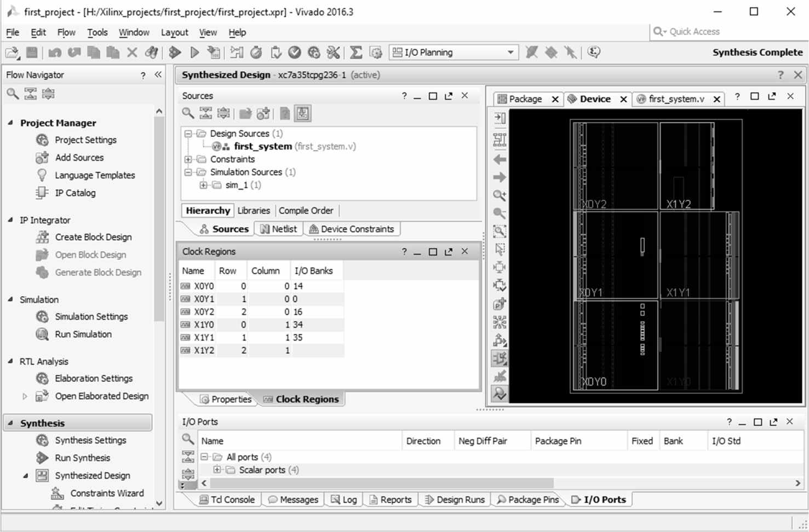The height and width of the screenshot is (532, 809).
Task: Click the Zoom In icon in Device view
Action: [x=500, y=195]
